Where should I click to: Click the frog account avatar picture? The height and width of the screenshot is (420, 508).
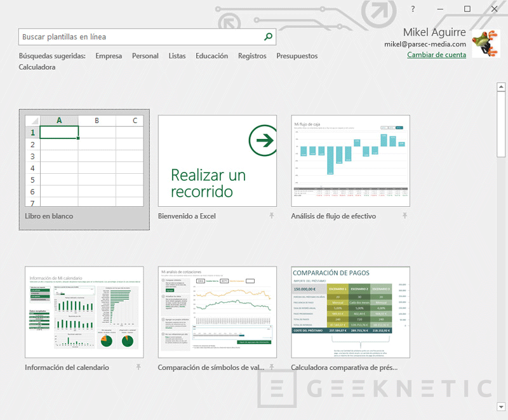(486, 43)
